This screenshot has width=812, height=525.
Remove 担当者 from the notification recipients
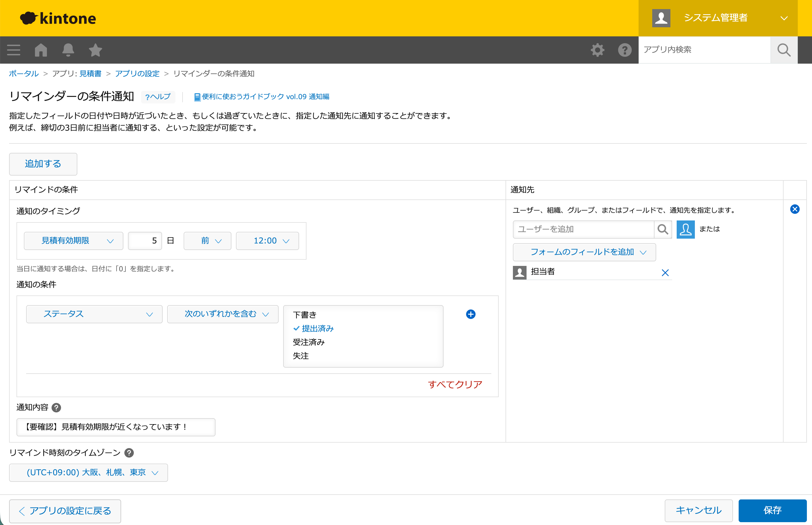[x=665, y=273]
